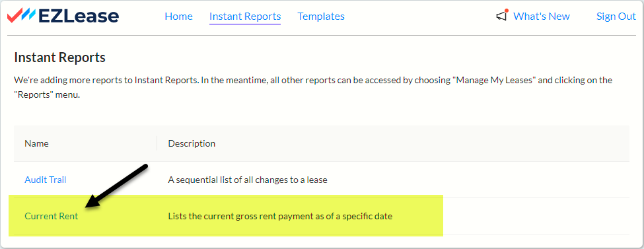The width and height of the screenshot is (644, 249).
Task: Click the Description column header
Action: point(192,143)
